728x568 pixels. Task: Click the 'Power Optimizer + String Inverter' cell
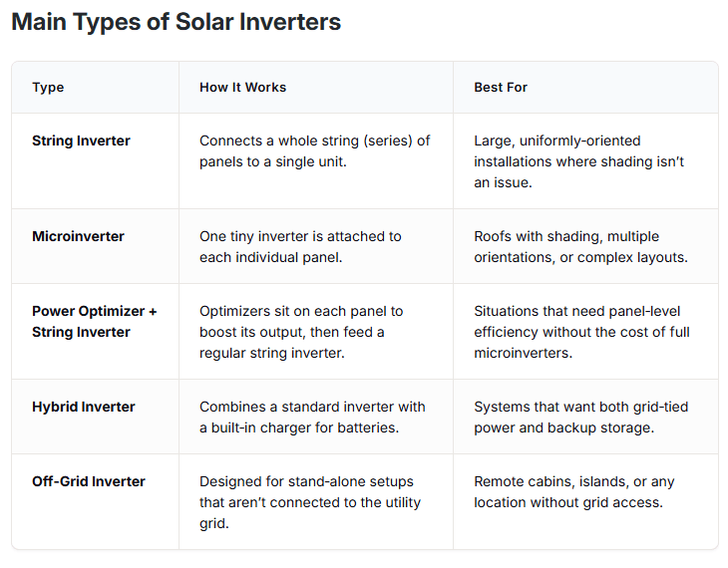coord(94,322)
